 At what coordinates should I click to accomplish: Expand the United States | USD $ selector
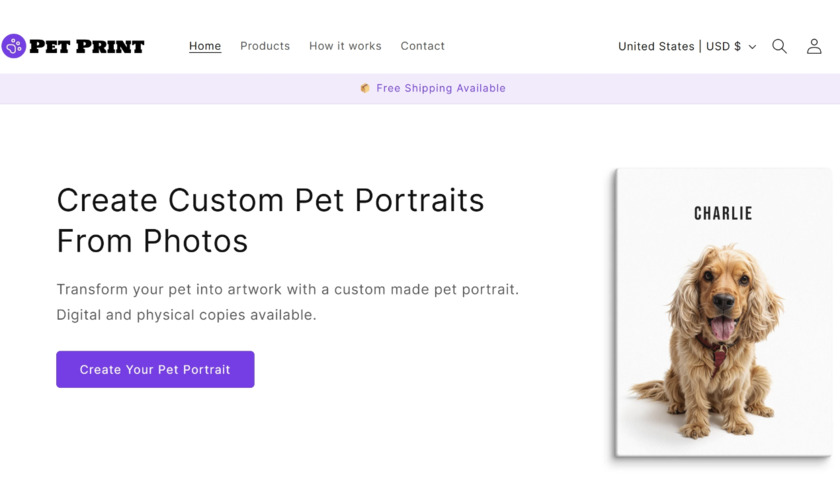point(680,46)
